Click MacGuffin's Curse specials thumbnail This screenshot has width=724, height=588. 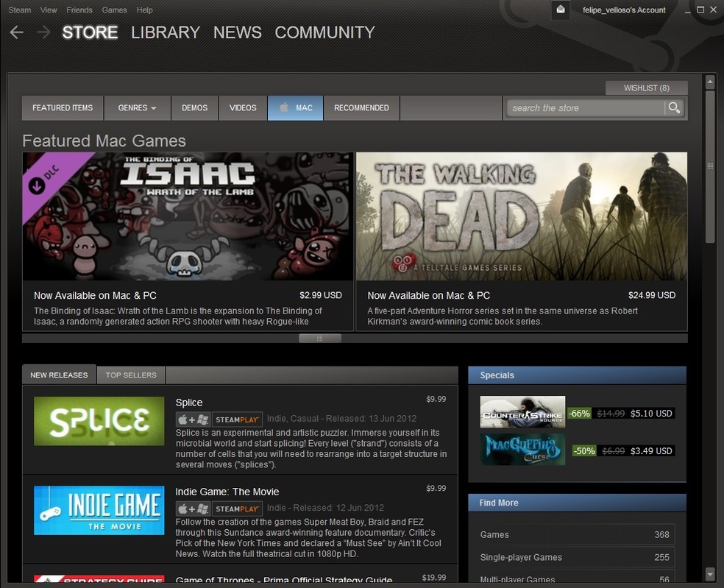coord(522,449)
